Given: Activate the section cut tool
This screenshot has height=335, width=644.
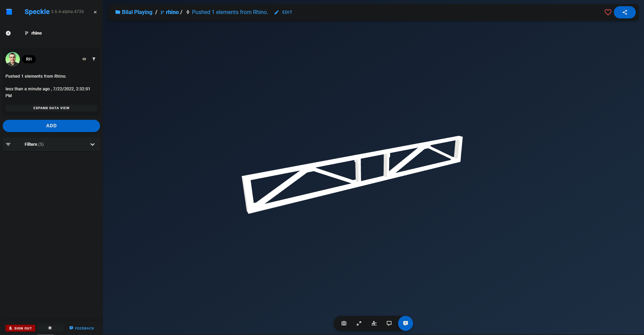Looking at the screenshot, I should click(x=374, y=323).
